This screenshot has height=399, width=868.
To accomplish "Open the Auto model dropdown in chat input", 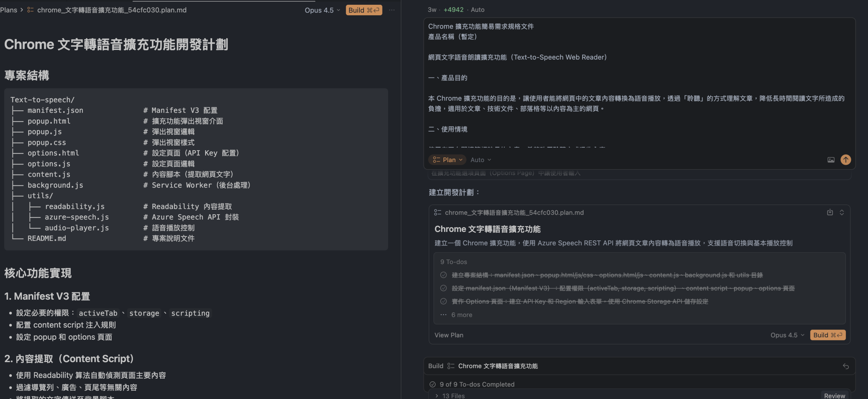I will click(480, 160).
